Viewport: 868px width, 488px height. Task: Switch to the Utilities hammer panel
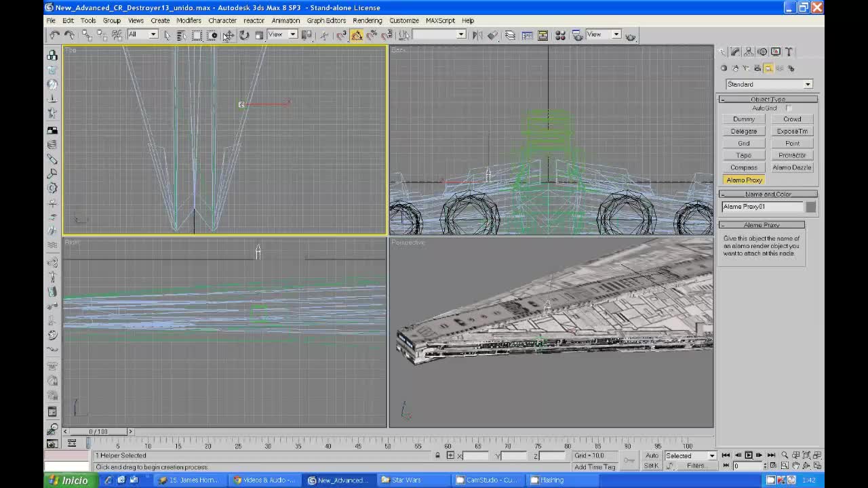coord(789,52)
